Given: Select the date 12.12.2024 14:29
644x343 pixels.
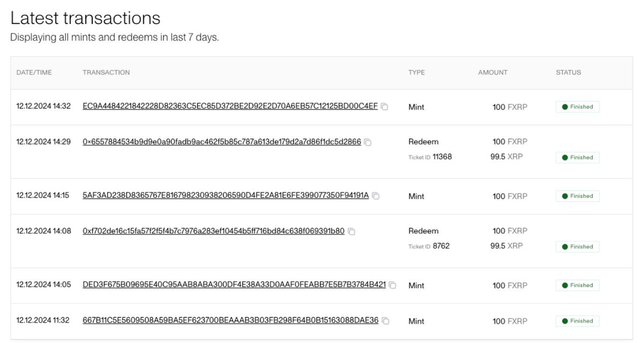Looking at the screenshot, I should 43,142.
